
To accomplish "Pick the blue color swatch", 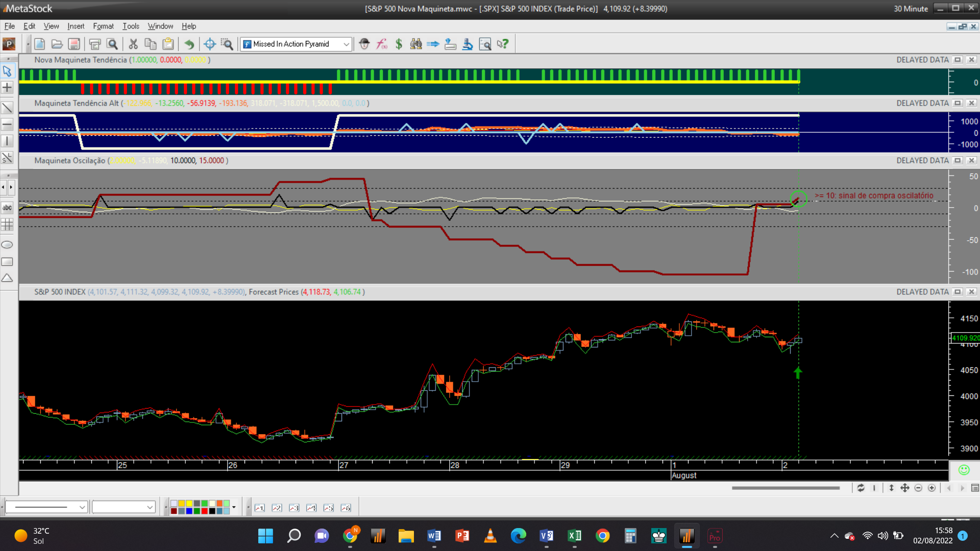I will coord(189,511).
